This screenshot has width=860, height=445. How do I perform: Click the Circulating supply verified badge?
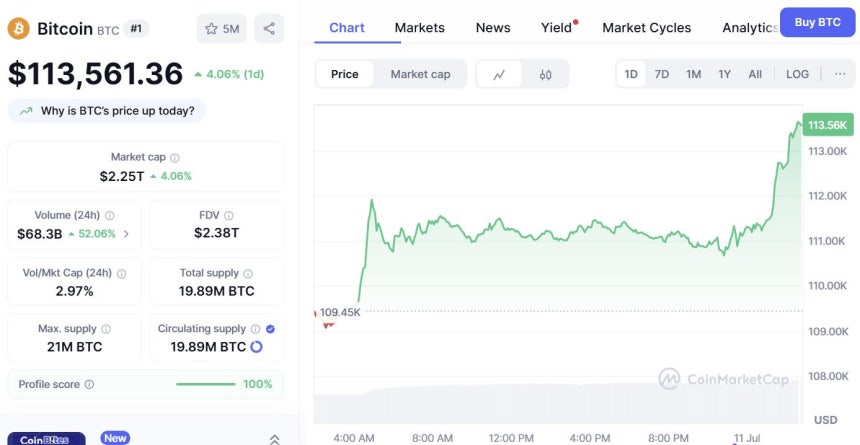tap(271, 329)
